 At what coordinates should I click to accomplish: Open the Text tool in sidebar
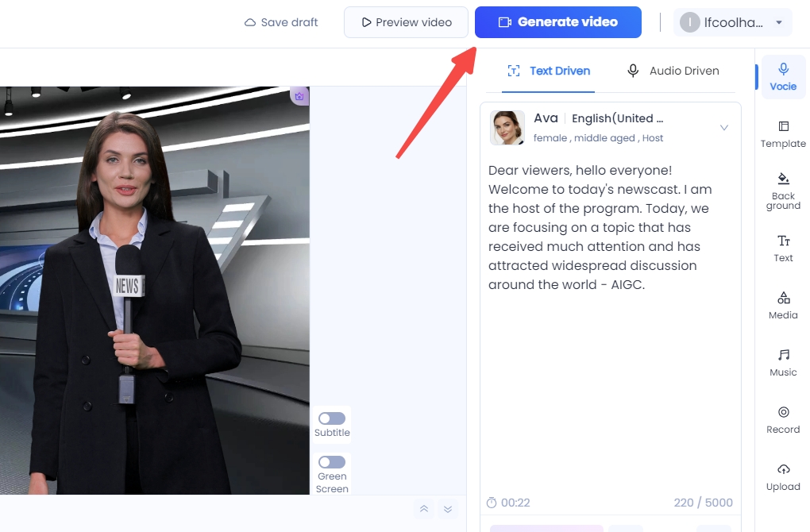click(783, 248)
